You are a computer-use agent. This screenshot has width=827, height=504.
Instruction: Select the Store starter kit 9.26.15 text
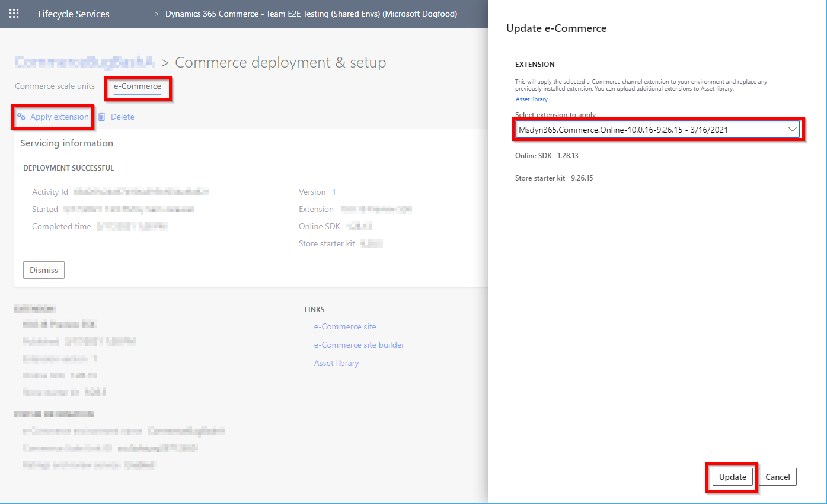click(554, 178)
